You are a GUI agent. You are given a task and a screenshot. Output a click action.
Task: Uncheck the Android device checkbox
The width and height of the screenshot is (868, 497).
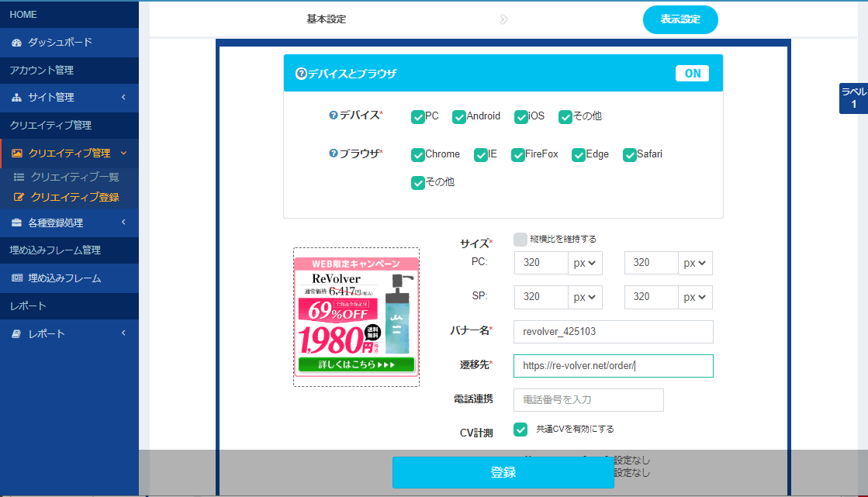coord(459,117)
